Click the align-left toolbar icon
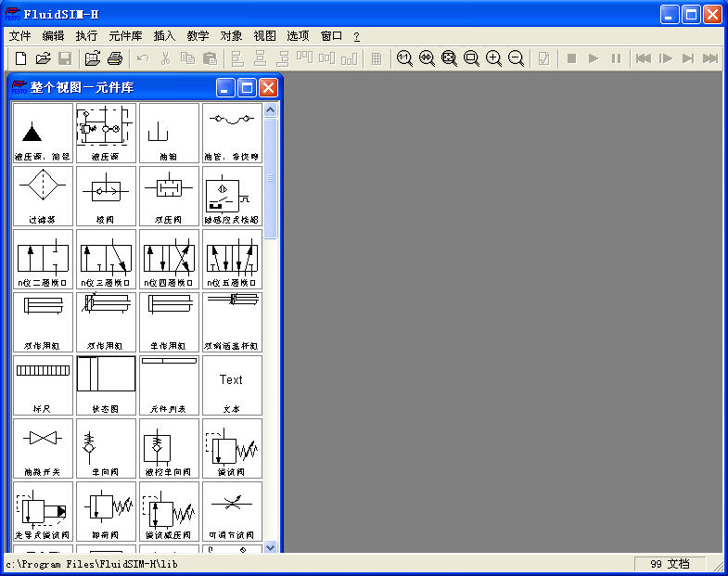Viewport: 728px width, 576px height. point(237,58)
